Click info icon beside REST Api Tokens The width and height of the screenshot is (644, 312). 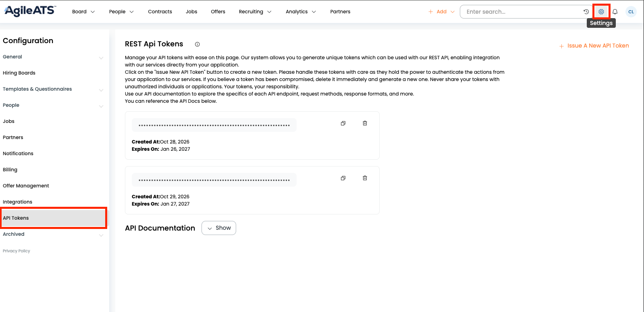197,44
